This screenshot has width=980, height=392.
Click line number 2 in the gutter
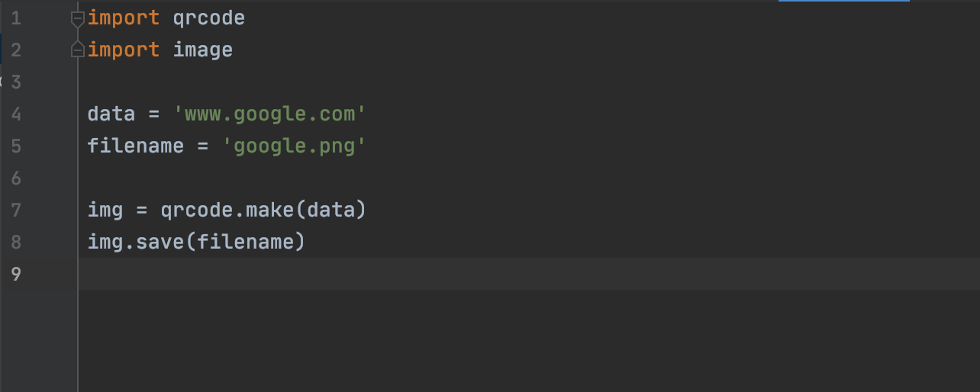click(16, 50)
